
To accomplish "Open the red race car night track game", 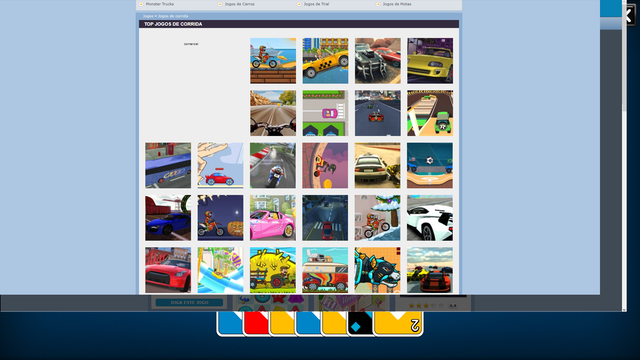I will point(378,113).
